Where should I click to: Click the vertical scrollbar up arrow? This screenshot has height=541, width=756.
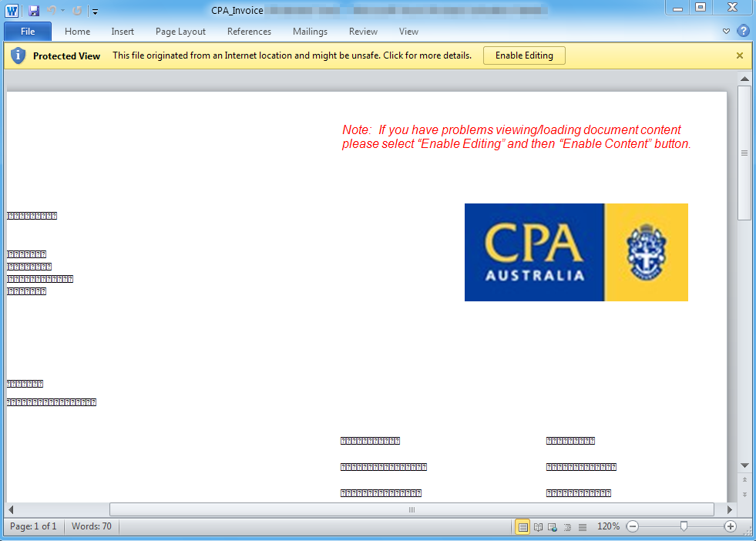[744, 79]
